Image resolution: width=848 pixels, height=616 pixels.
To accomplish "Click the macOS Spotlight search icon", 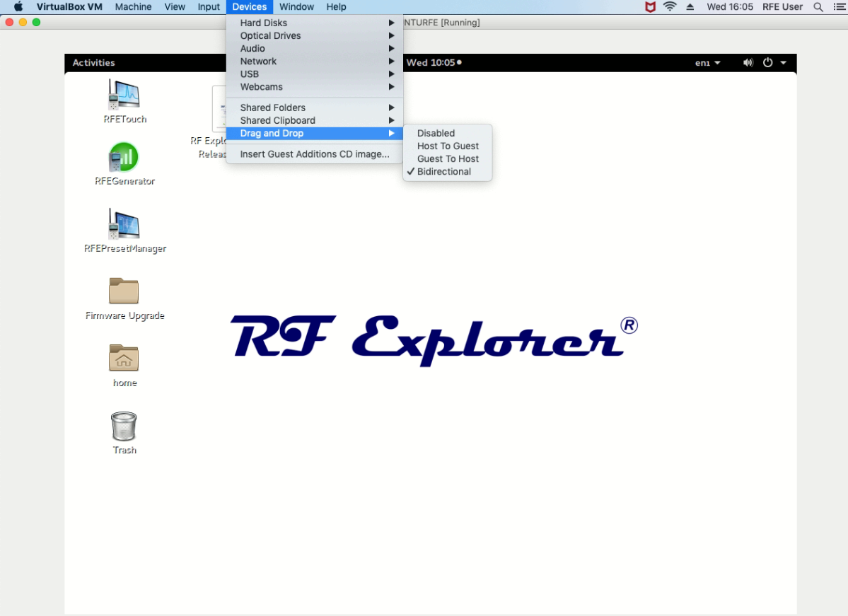I will pyautogui.click(x=818, y=7).
